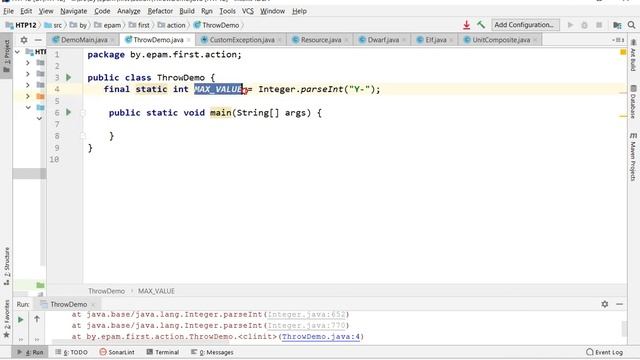Switch to Dwarf.java tab
The height and width of the screenshot is (360, 640).
pos(383,40)
